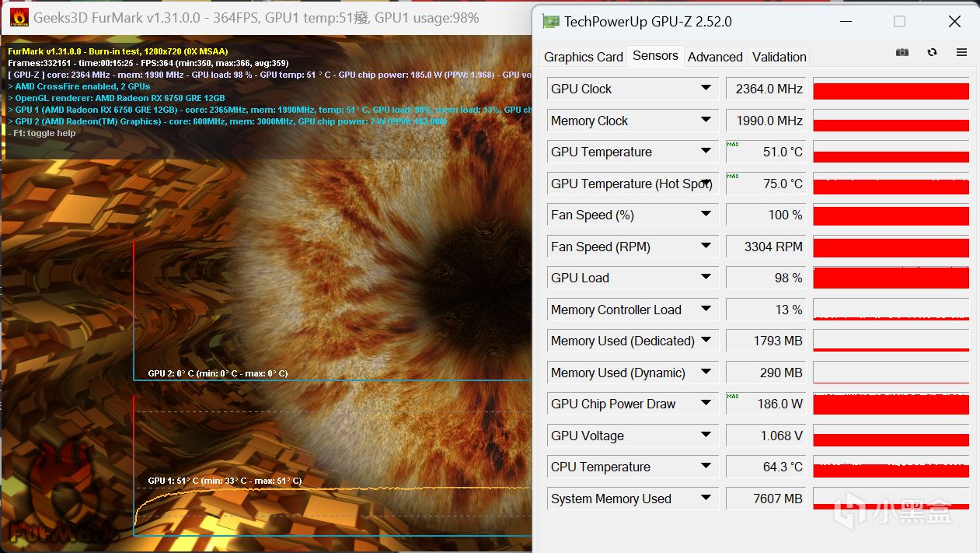Screen dimensions: 980x553
Task: Maximize the GPU-Z window
Action: (899, 21)
